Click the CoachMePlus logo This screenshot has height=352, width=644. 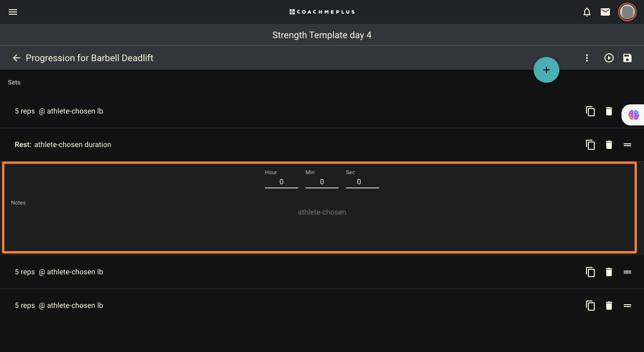[322, 12]
